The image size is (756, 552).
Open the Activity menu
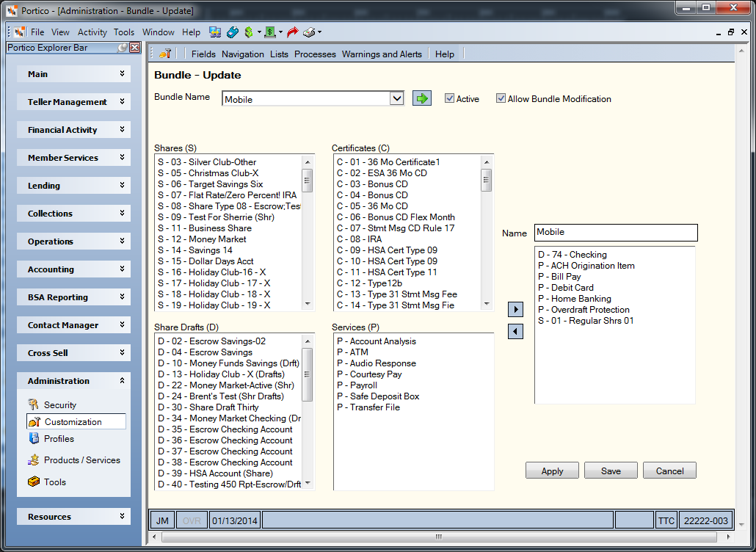[x=92, y=32]
